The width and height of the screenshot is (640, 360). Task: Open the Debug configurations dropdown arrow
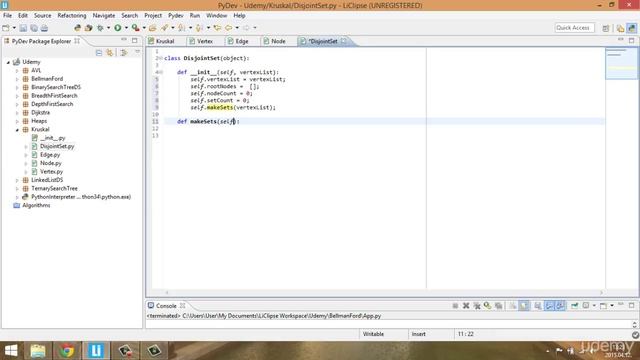point(108,28)
